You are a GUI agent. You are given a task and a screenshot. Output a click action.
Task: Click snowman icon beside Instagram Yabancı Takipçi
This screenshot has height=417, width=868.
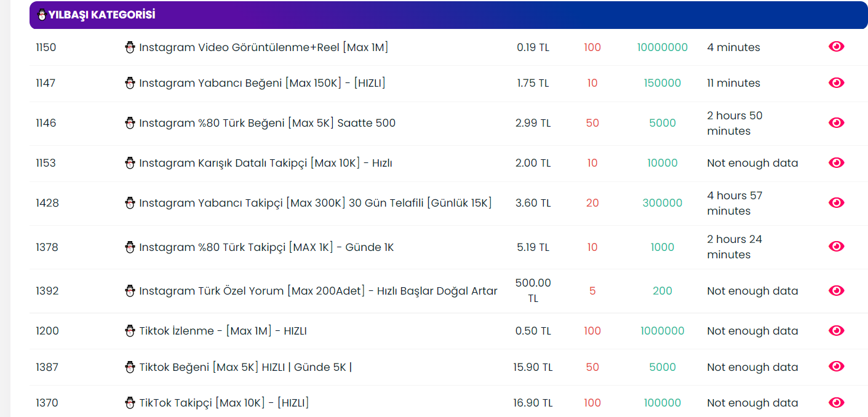tap(130, 203)
